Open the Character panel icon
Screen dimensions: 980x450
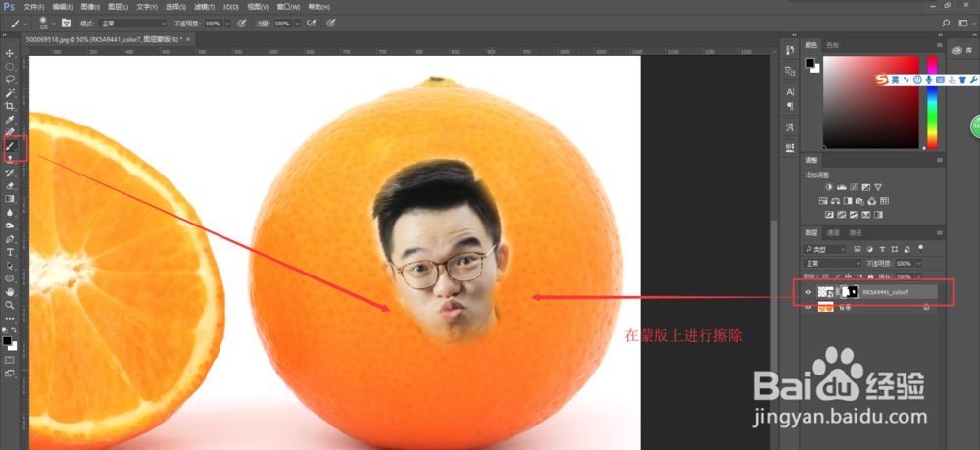click(789, 92)
